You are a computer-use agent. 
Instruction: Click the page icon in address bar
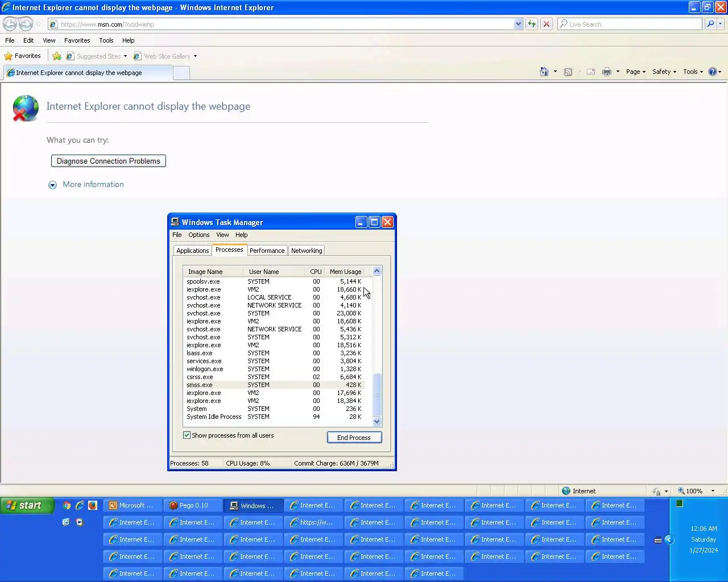click(x=53, y=24)
